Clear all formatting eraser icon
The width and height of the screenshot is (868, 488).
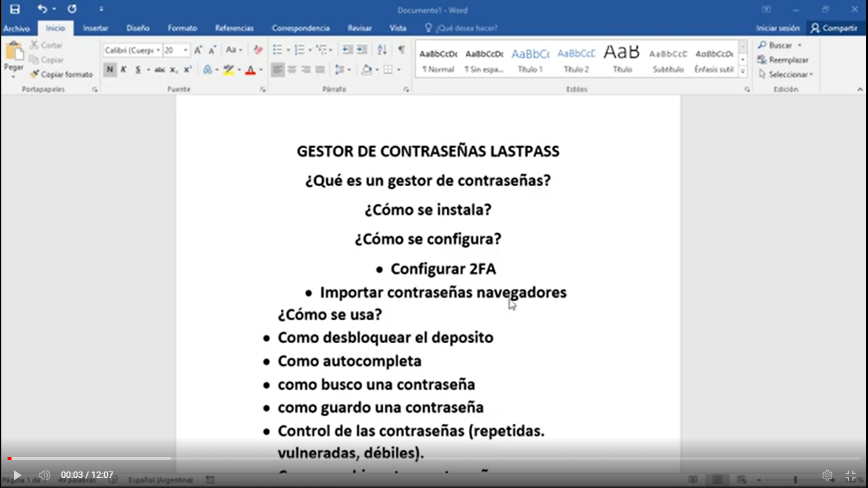(258, 50)
